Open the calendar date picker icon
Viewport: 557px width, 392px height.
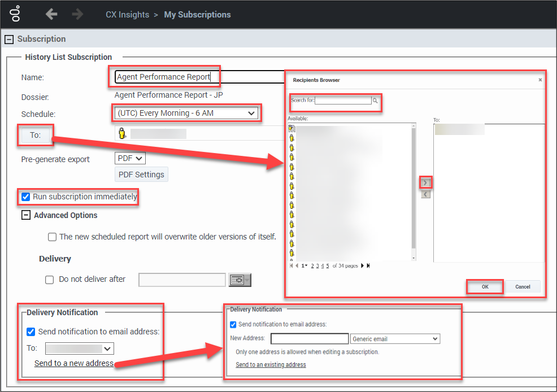(x=239, y=280)
